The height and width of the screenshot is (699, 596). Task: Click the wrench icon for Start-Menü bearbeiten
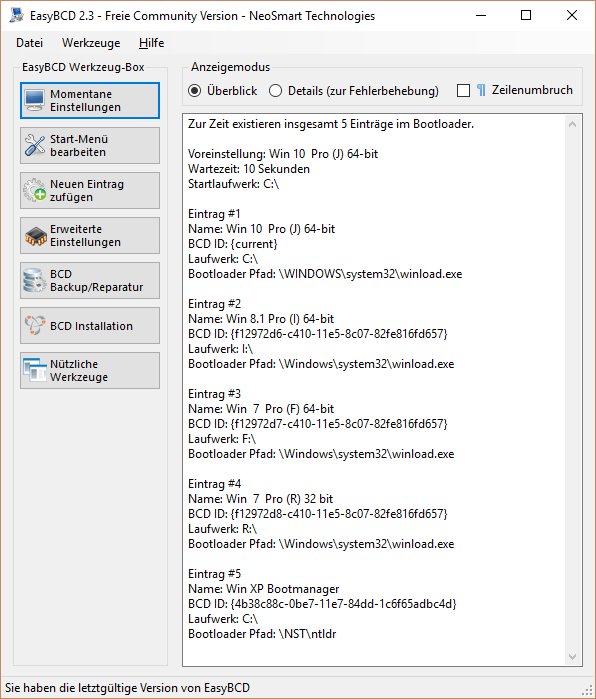[34, 145]
